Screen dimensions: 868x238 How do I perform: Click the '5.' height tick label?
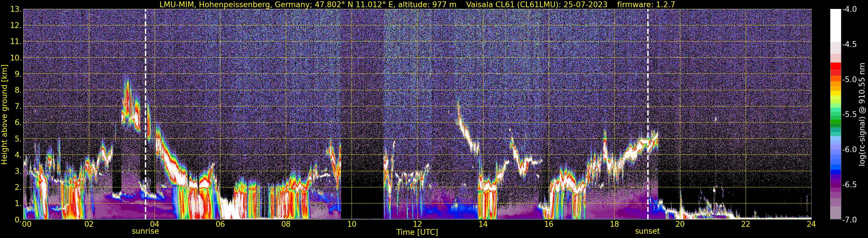pyautogui.click(x=18, y=139)
